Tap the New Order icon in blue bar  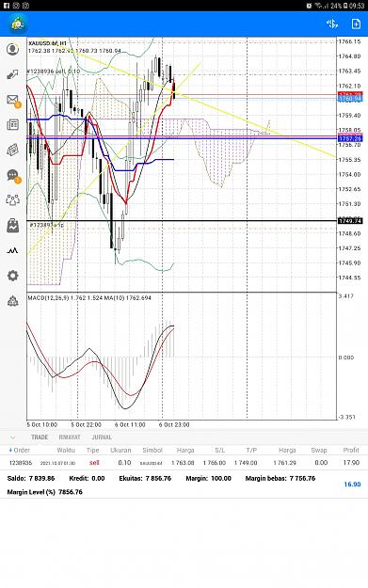pyautogui.click(x=356, y=24)
